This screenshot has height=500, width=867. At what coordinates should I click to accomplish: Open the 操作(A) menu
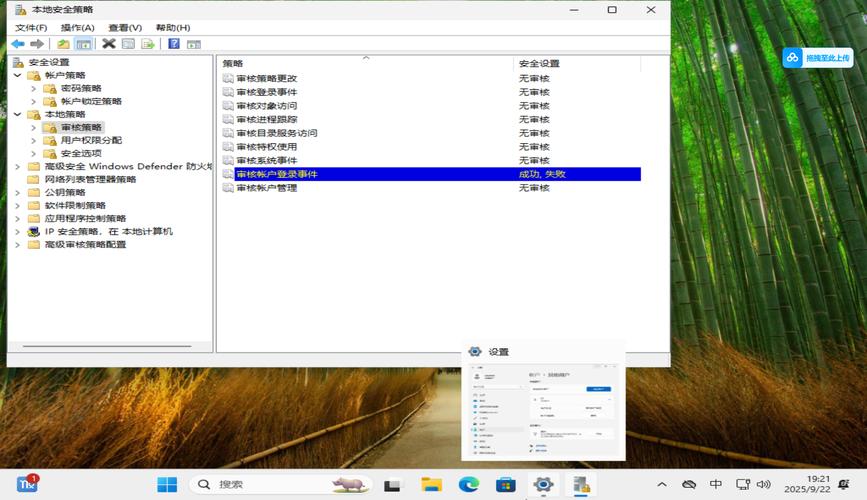tap(77, 28)
